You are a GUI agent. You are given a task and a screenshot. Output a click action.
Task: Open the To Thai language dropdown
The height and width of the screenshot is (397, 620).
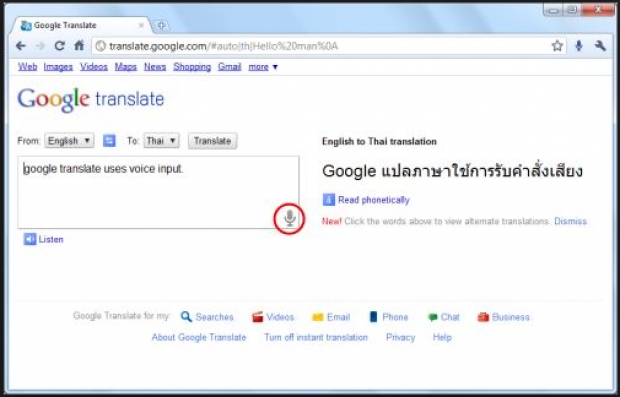click(161, 141)
